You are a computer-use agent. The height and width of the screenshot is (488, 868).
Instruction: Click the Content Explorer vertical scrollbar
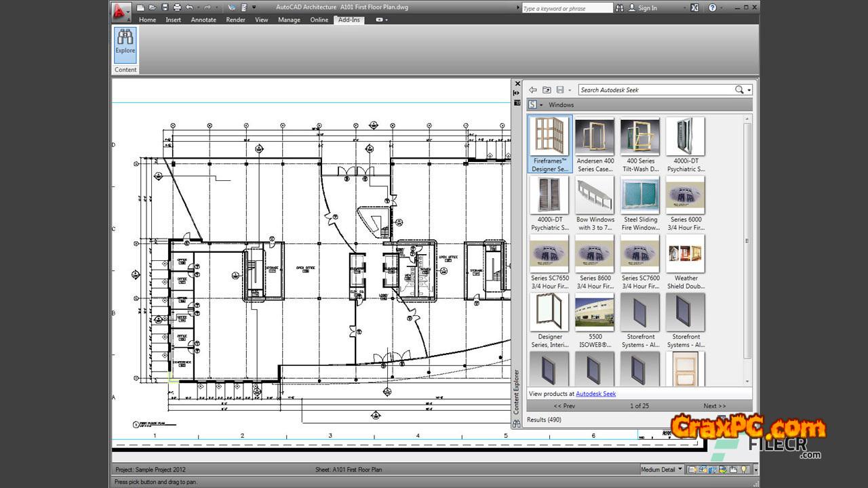point(747,241)
